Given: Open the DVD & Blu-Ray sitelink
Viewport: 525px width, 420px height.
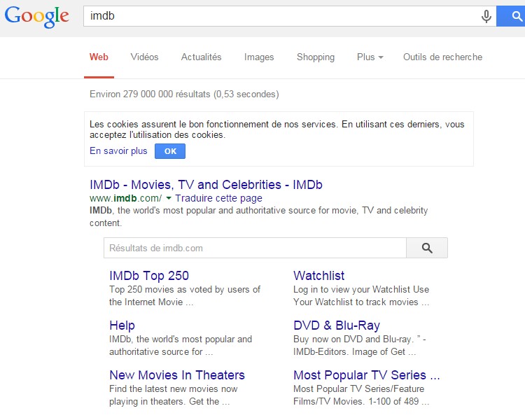Looking at the screenshot, I should [337, 325].
